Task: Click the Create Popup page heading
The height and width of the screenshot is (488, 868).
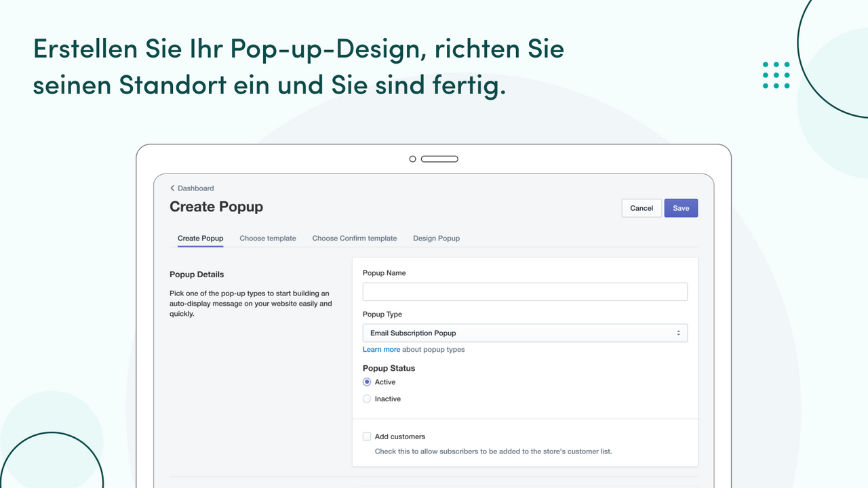Action: point(216,207)
